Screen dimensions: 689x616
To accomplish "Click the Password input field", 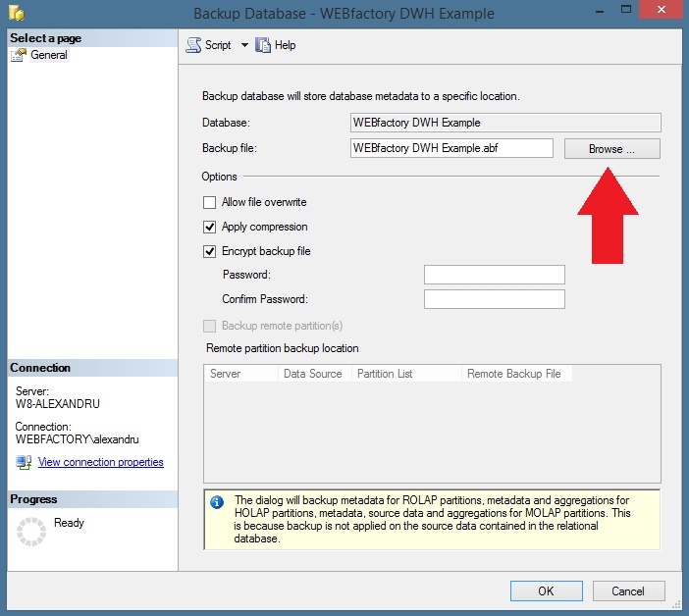I will (494, 275).
